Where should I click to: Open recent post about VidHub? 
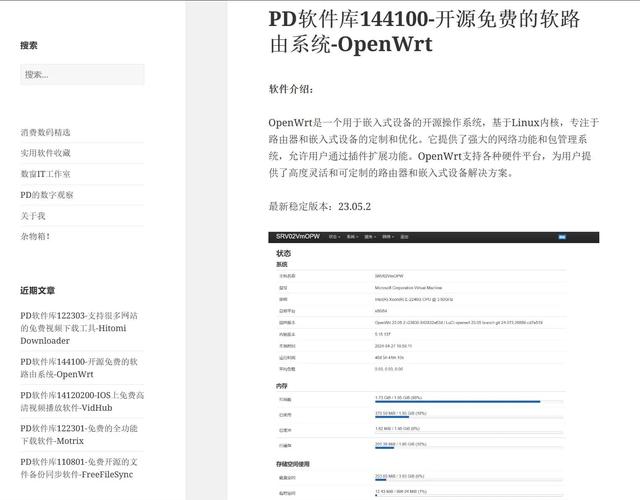pos(82,401)
